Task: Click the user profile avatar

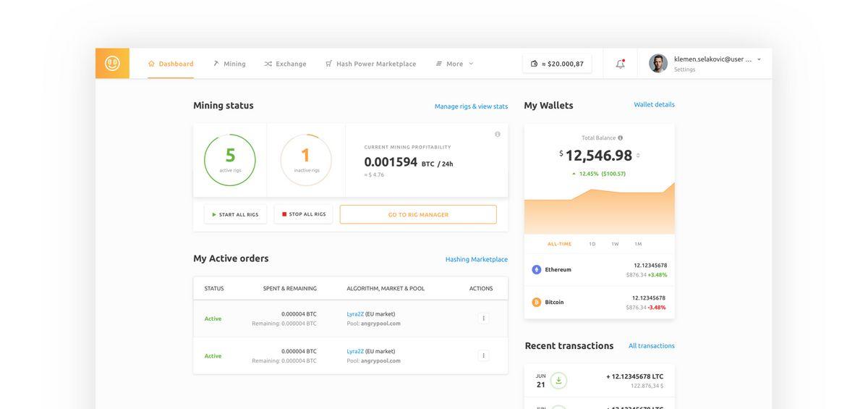Action: pos(658,64)
